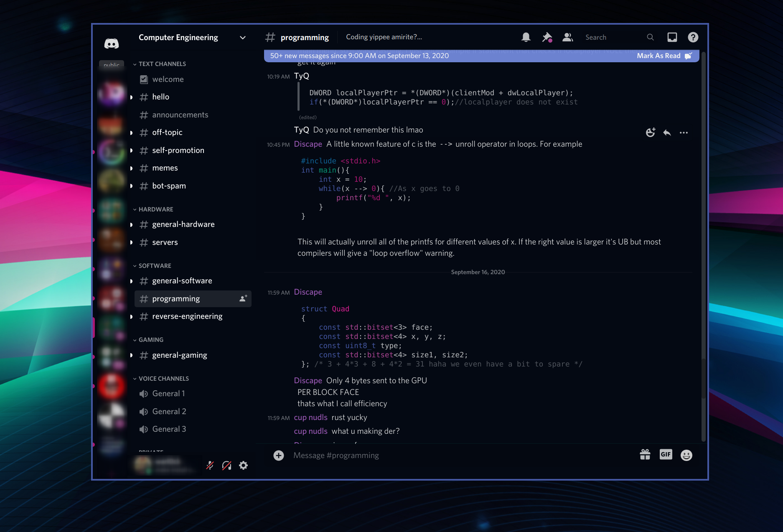Viewport: 783px width, 532px height.
Task: Open more options for TyQ's message
Action: pos(684,132)
